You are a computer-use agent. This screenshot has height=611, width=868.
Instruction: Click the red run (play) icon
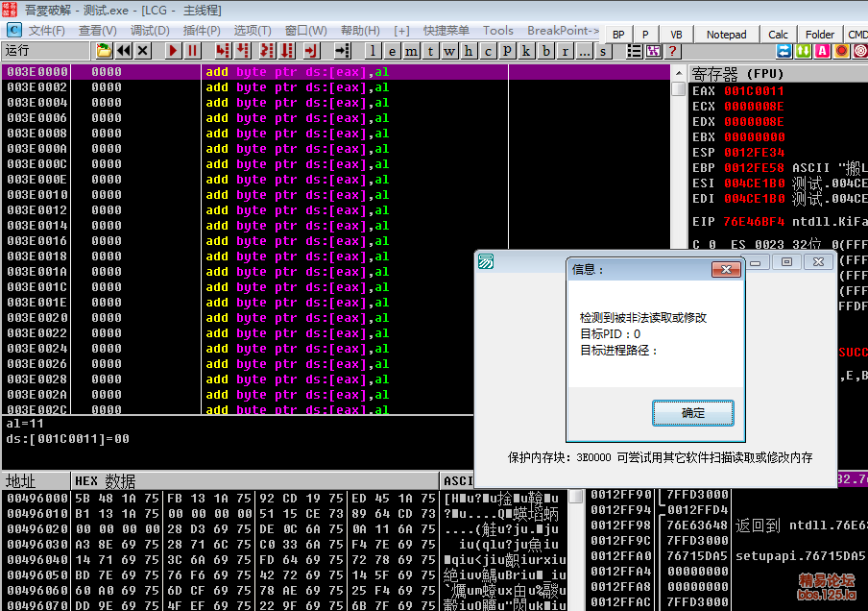coord(174,51)
